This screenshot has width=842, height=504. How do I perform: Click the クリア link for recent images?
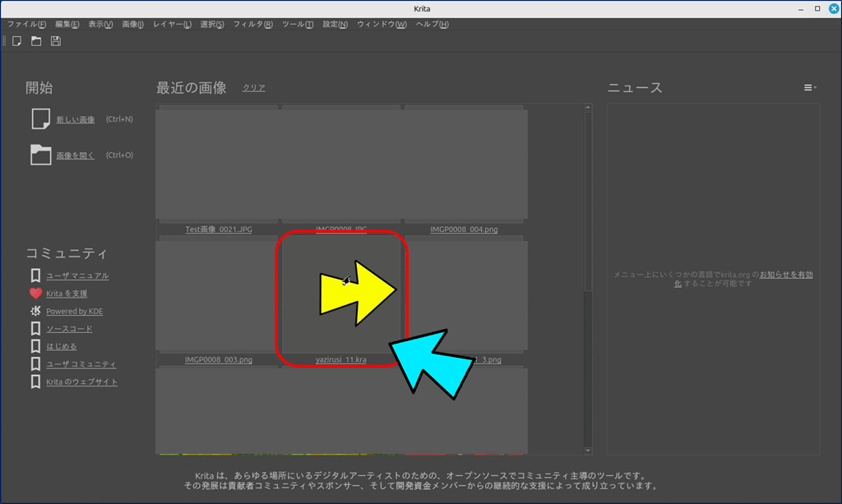[x=253, y=88]
